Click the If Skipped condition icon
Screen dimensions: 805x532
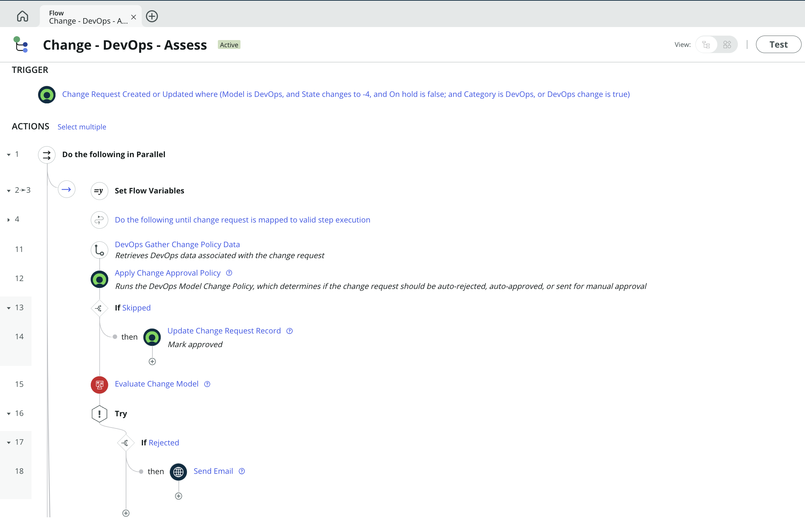pos(99,308)
